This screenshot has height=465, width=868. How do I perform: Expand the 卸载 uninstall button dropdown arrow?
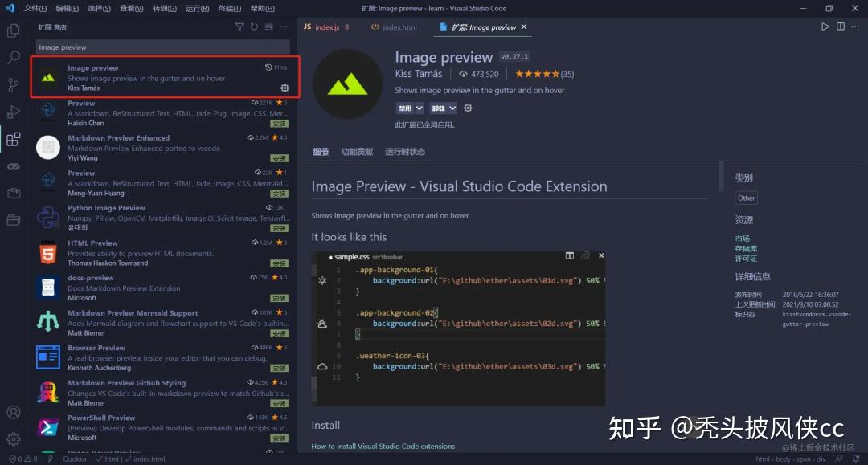tap(452, 108)
